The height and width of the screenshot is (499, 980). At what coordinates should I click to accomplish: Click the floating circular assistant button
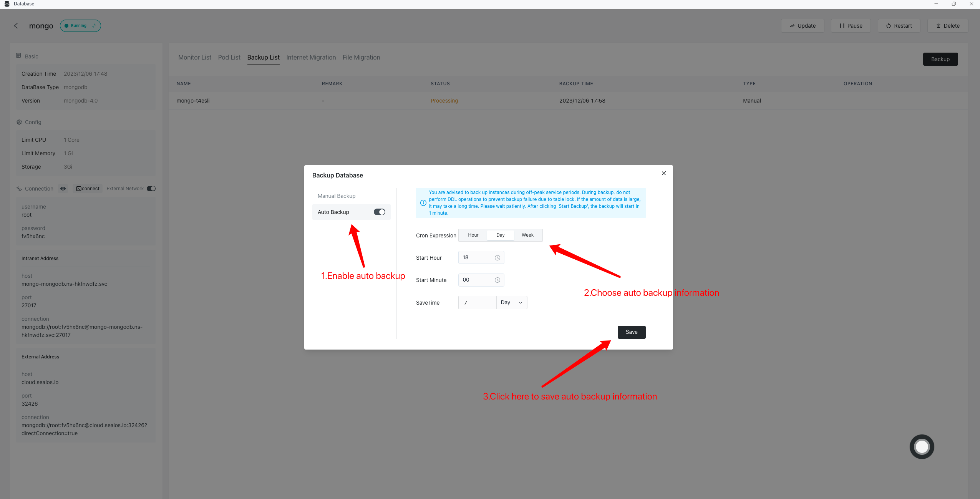(x=922, y=446)
